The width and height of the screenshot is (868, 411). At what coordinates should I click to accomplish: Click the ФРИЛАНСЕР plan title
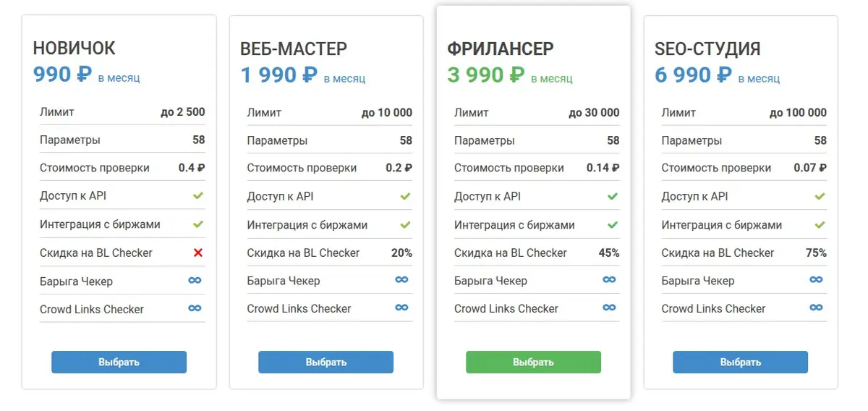[501, 49]
